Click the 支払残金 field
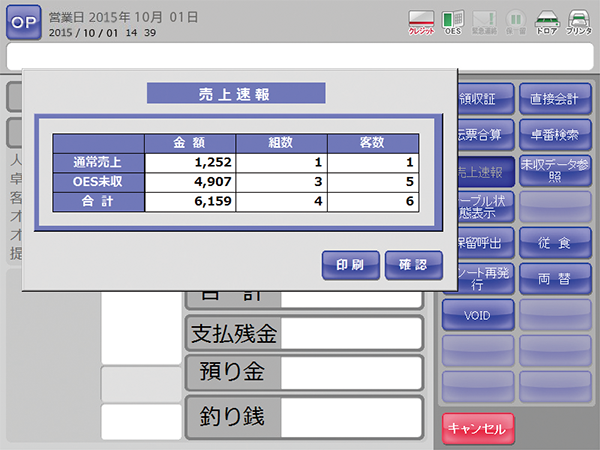 point(305,333)
